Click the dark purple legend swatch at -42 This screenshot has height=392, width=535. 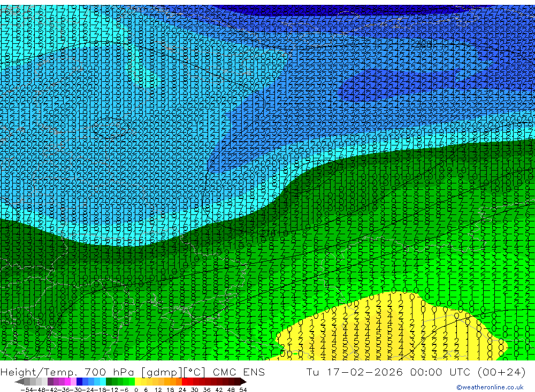50,381
